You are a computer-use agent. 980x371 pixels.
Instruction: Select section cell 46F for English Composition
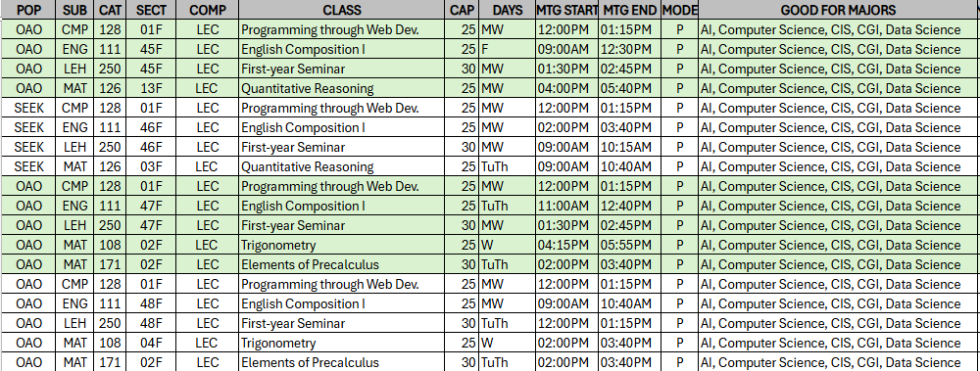(151, 127)
